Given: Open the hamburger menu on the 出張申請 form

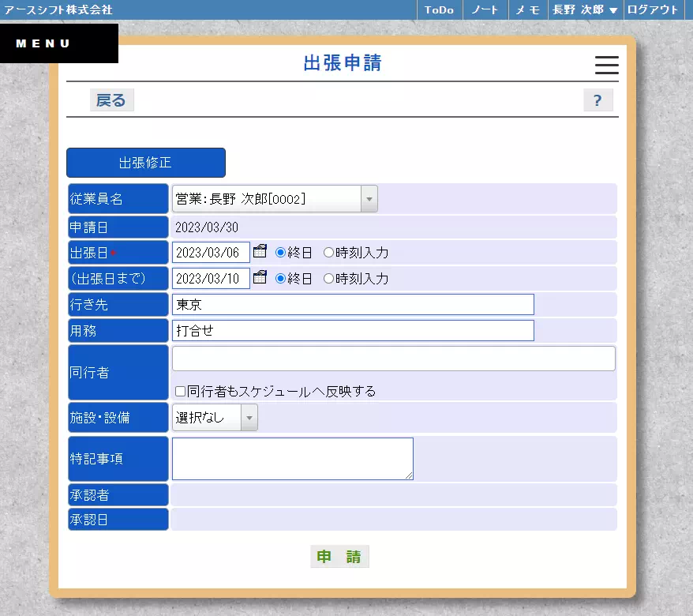Looking at the screenshot, I should 606,66.
